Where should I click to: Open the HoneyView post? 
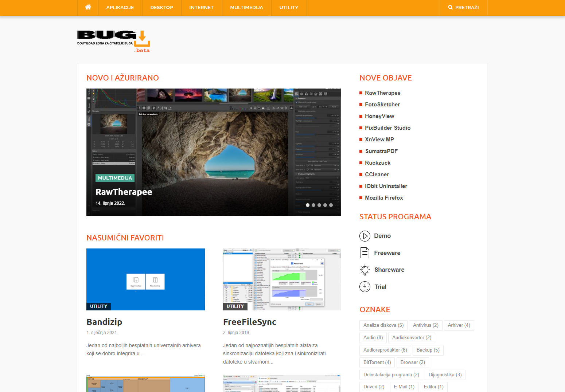click(x=379, y=116)
